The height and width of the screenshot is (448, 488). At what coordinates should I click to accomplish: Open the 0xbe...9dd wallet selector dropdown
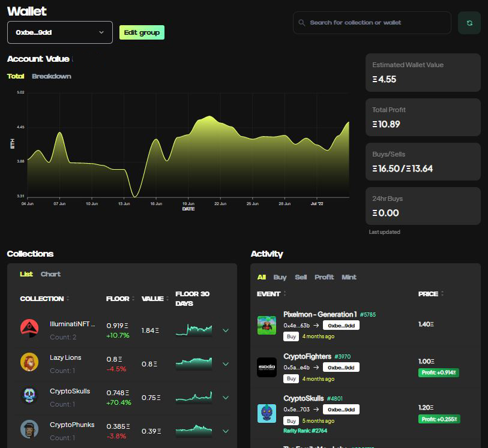pyautogui.click(x=60, y=32)
